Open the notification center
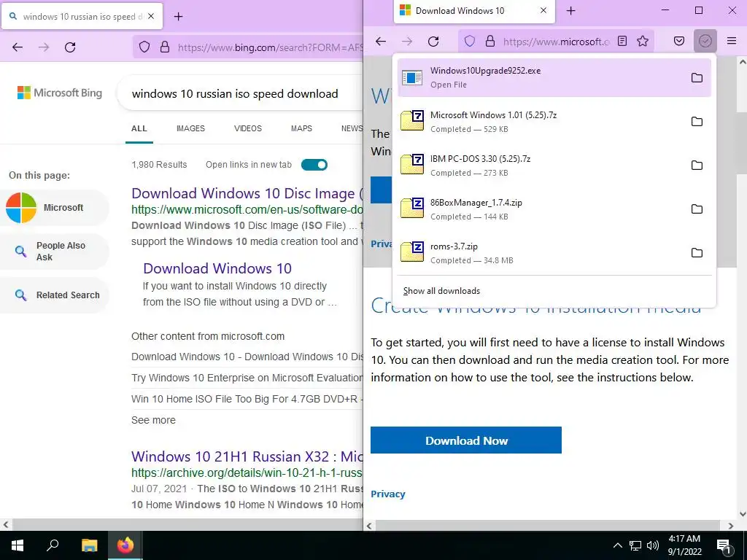This screenshot has height=560, width=747. coord(724,545)
